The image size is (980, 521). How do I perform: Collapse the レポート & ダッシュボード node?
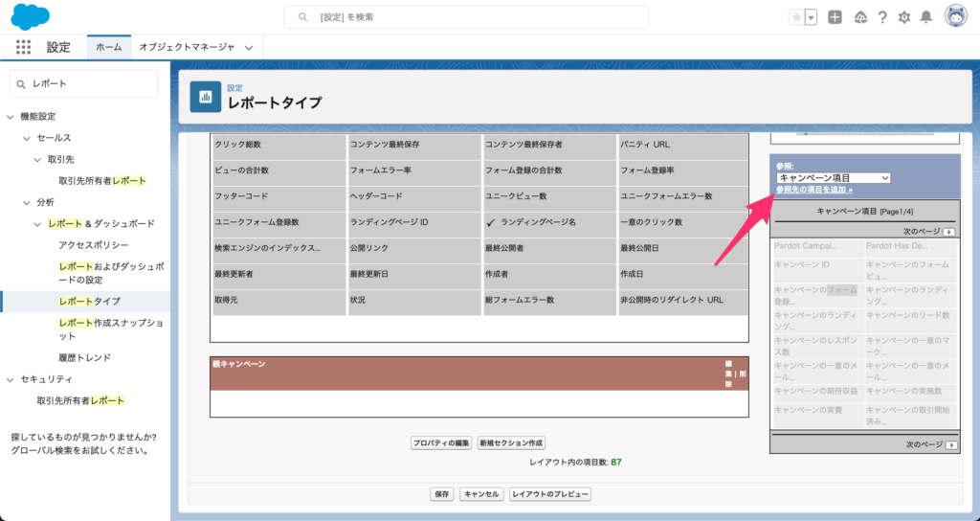pyautogui.click(x=37, y=224)
